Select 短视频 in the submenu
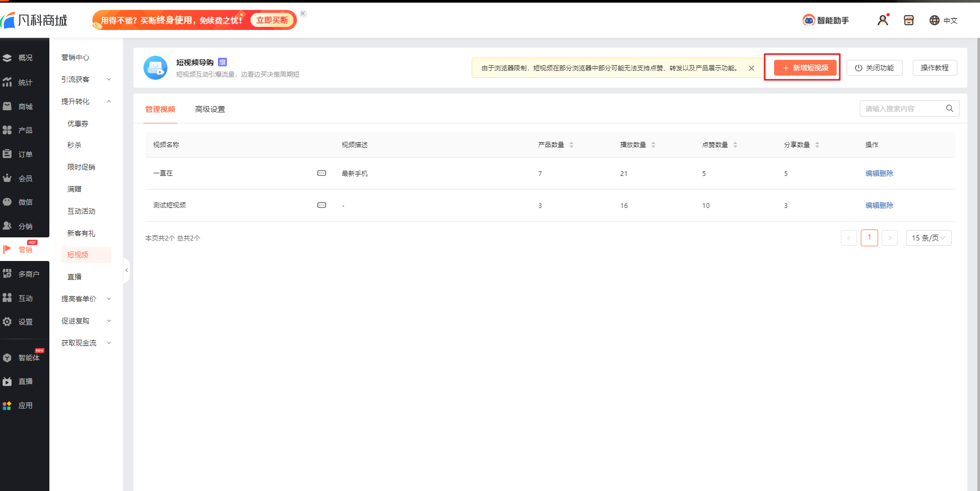980x491 pixels. (86, 255)
